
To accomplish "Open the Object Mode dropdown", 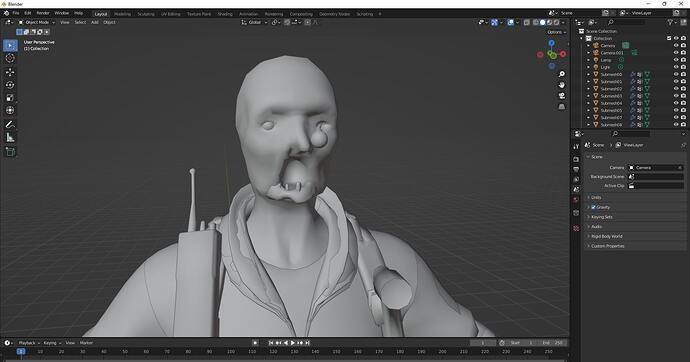I will (37, 22).
